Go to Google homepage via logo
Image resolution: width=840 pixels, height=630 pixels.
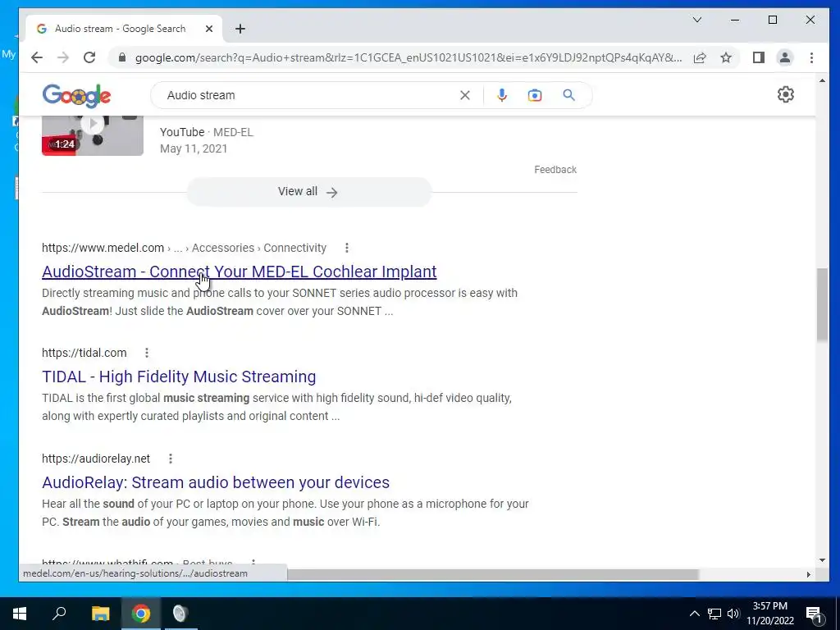pos(76,96)
